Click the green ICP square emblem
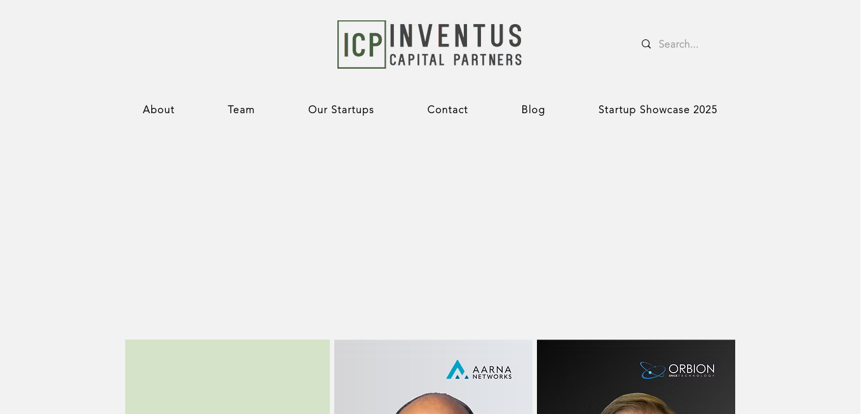The width and height of the screenshot is (868, 414). pyautogui.click(x=362, y=45)
